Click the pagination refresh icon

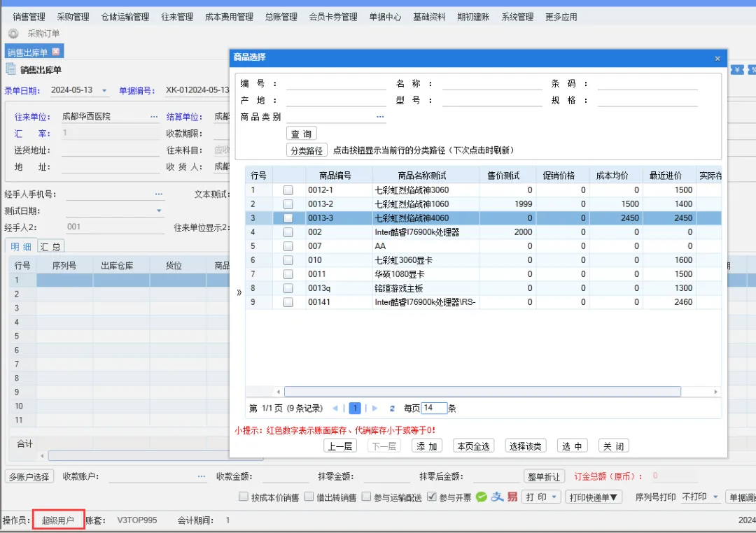[392, 408]
